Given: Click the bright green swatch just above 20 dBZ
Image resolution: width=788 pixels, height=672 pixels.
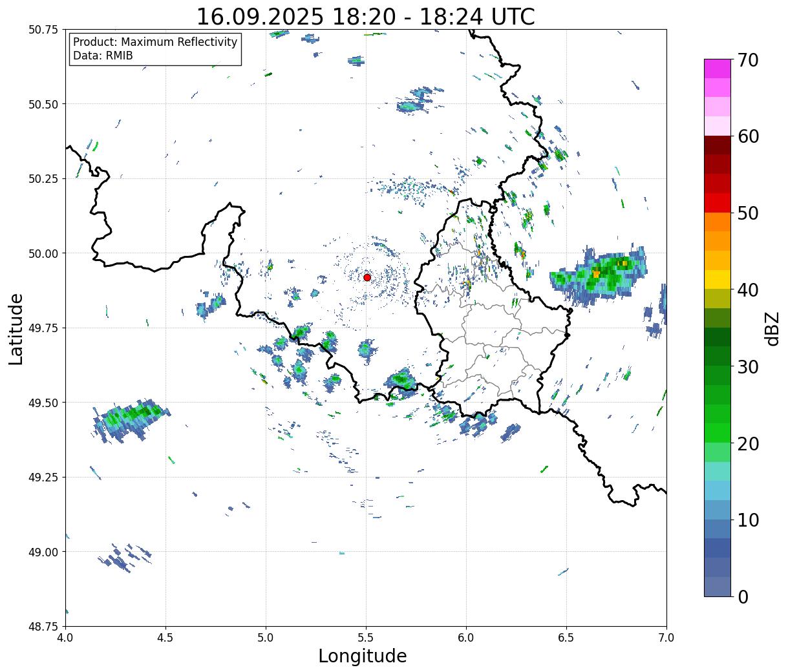Looking at the screenshot, I should [718, 433].
